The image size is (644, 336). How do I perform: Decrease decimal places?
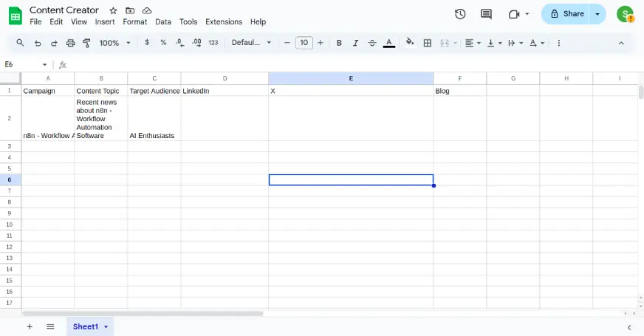pyautogui.click(x=179, y=43)
